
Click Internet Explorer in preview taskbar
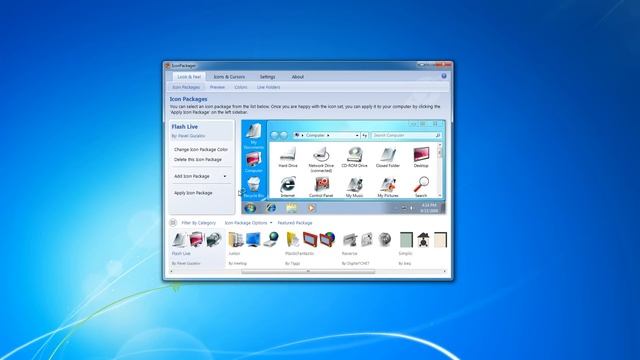pos(271,208)
